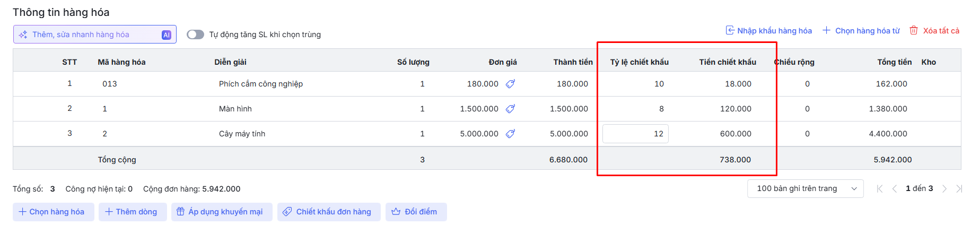Click Áp dụng khuyến mại button
The image size is (980, 225).
pyautogui.click(x=221, y=212)
